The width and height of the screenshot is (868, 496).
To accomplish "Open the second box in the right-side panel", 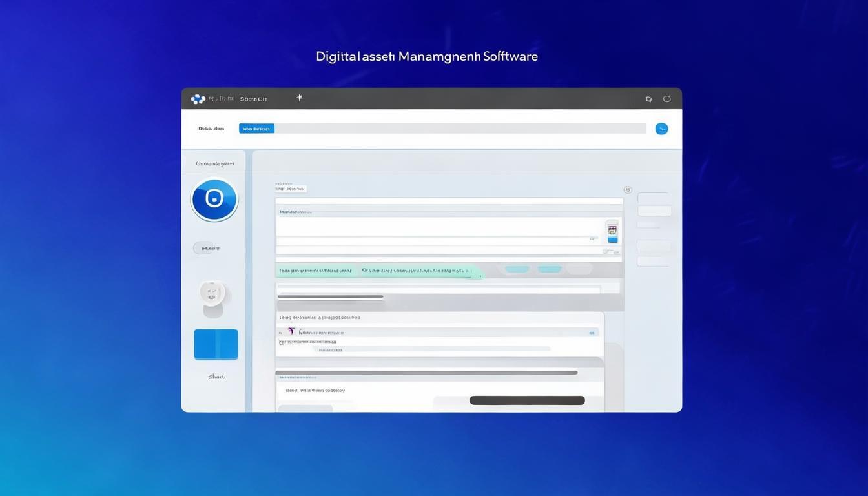I will pos(654,211).
